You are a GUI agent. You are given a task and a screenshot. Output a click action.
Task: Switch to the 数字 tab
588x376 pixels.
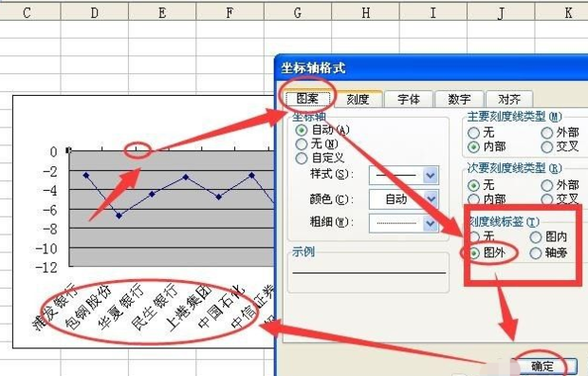pyautogui.click(x=459, y=99)
